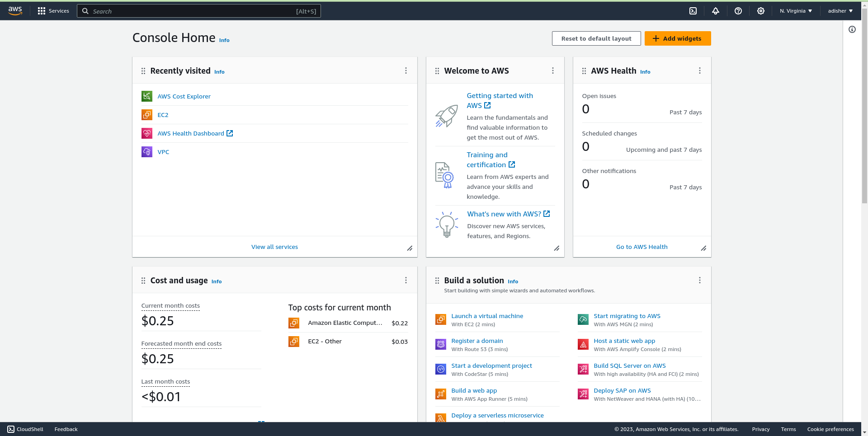
Task: Click the Register a domain Route 53 icon
Action: click(x=441, y=344)
